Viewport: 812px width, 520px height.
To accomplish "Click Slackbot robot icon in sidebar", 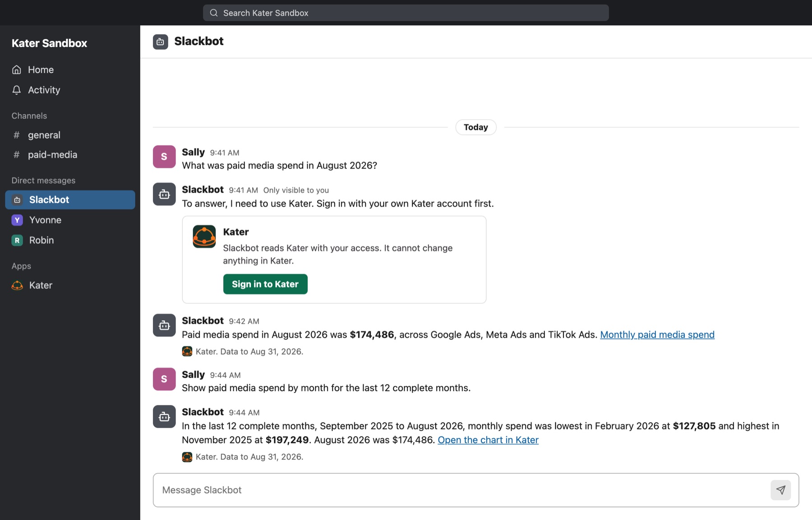I will tap(17, 200).
